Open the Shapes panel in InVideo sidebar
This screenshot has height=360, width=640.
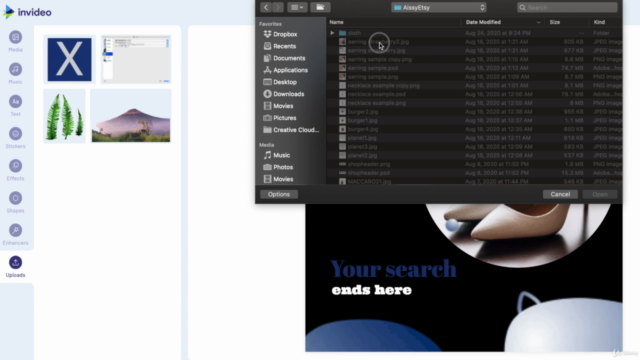tap(16, 203)
